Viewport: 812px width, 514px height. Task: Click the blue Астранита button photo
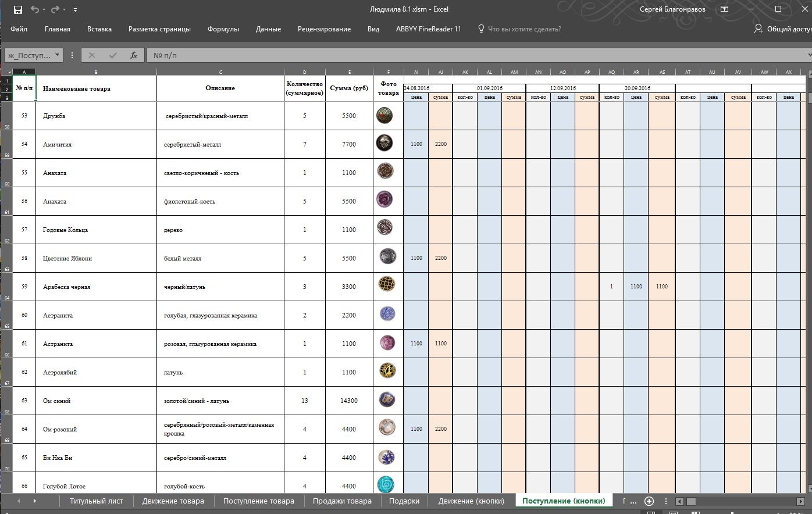coord(387,314)
